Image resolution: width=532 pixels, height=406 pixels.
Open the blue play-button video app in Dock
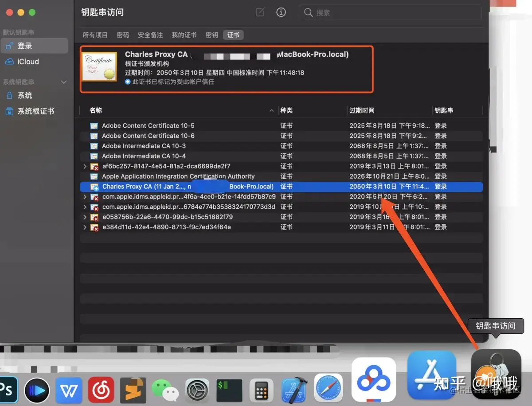point(37,390)
